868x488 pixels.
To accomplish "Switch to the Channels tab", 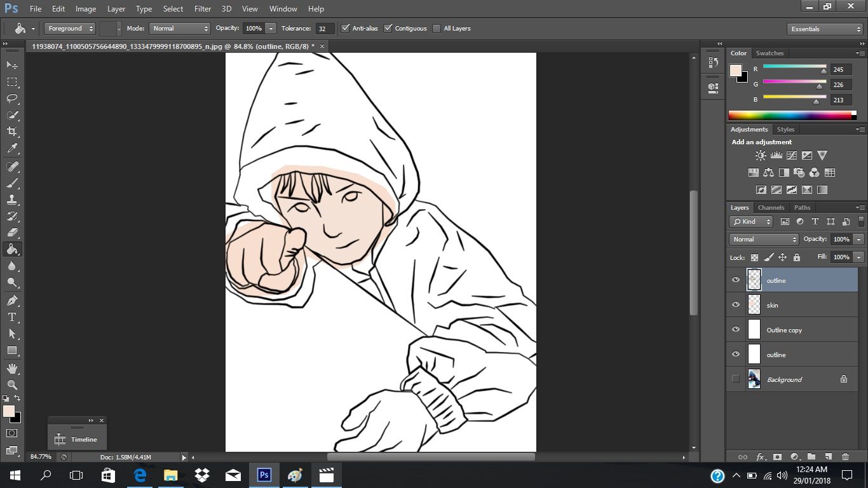I will 771,208.
